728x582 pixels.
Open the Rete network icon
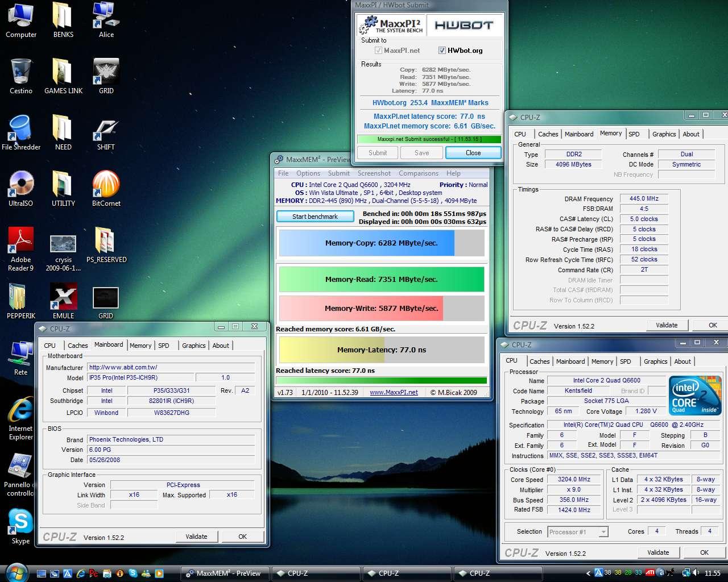click(20, 358)
